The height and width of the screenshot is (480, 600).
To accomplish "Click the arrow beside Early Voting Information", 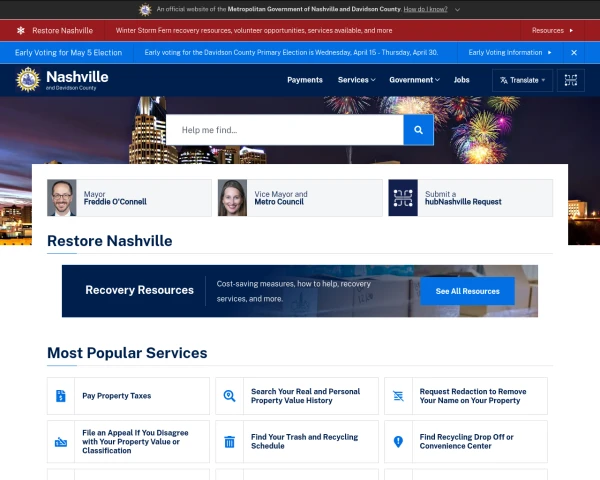I will [x=549, y=52].
